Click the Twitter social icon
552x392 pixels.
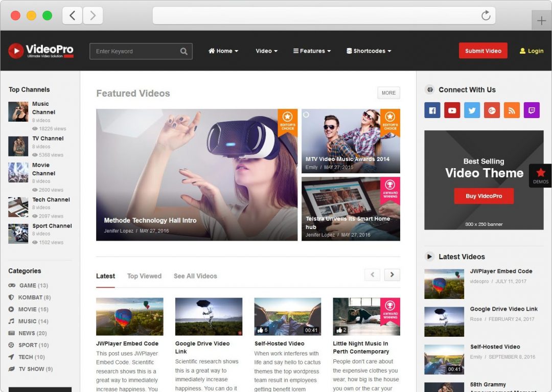(x=472, y=110)
